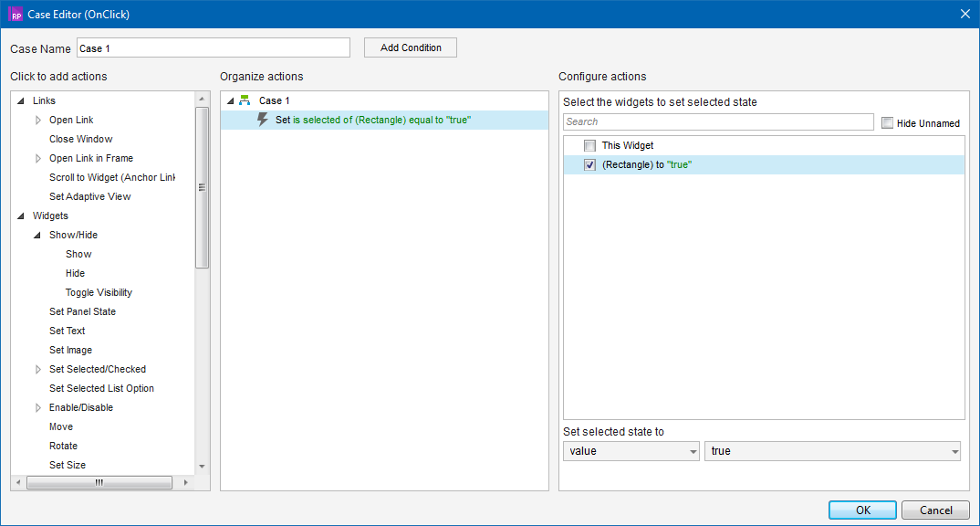Screen dimensions: 980x526
Task: Select the Set Size action
Action: (x=68, y=466)
